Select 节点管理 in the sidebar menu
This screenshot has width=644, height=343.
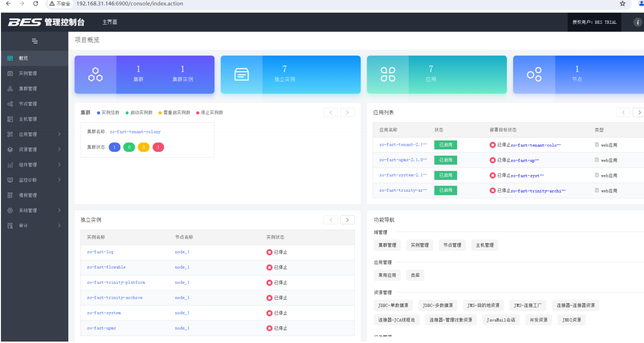[x=34, y=104]
